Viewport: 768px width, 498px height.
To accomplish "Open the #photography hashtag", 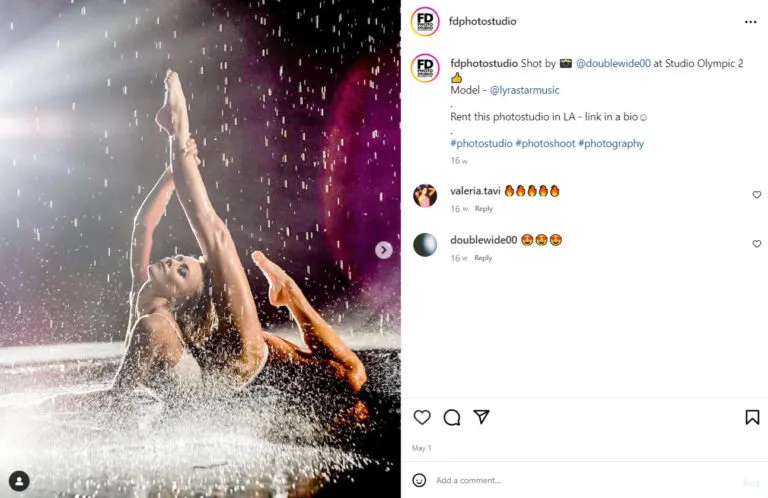I will (611, 143).
